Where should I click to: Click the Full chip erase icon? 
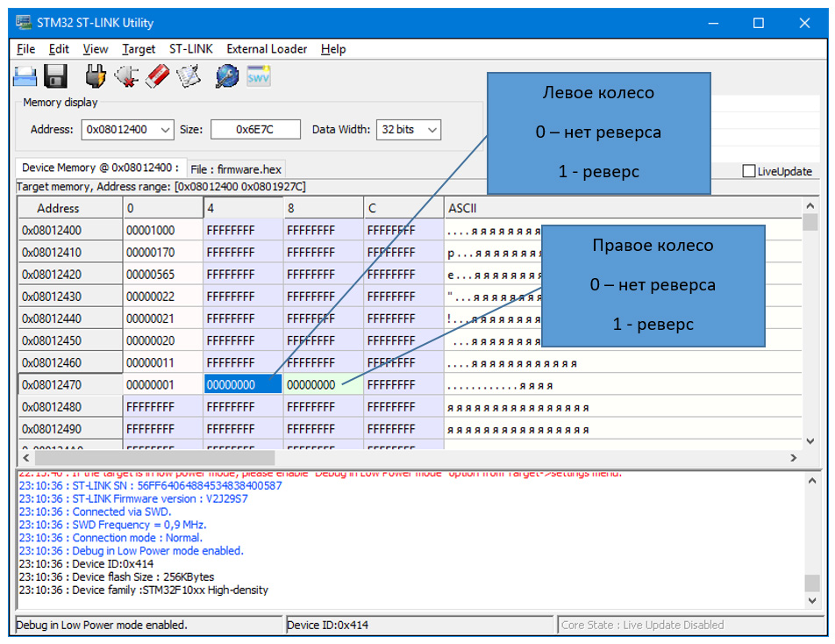coord(158,76)
